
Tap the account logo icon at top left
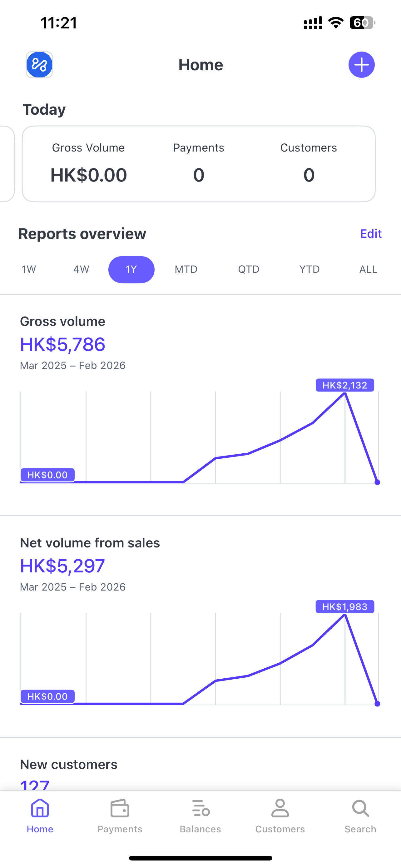point(39,65)
